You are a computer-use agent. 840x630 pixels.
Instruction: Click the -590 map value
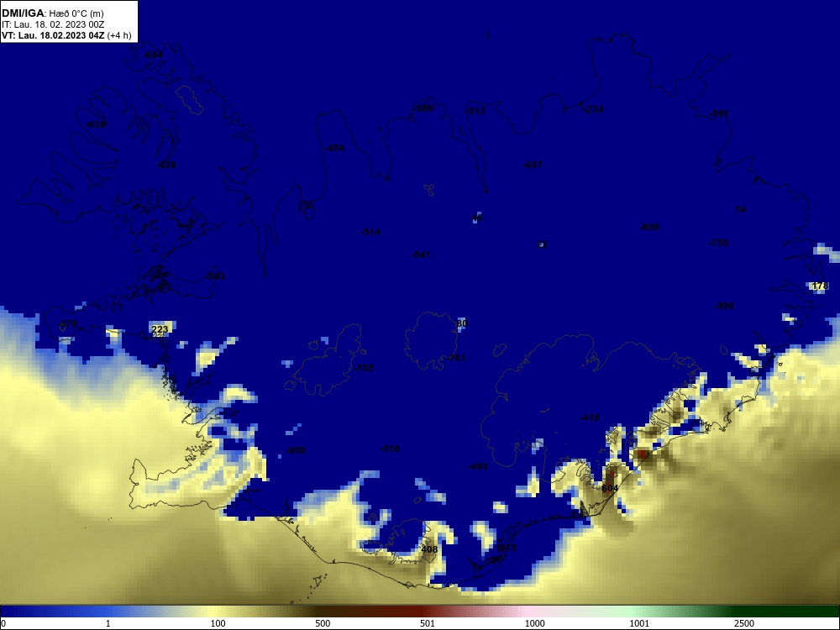pyautogui.click(x=724, y=306)
